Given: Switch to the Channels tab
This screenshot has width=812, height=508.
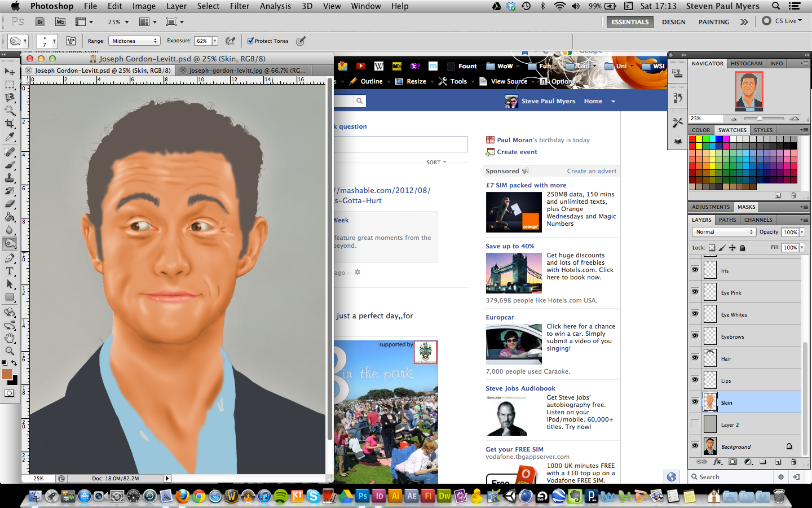Looking at the screenshot, I should tap(758, 220).
